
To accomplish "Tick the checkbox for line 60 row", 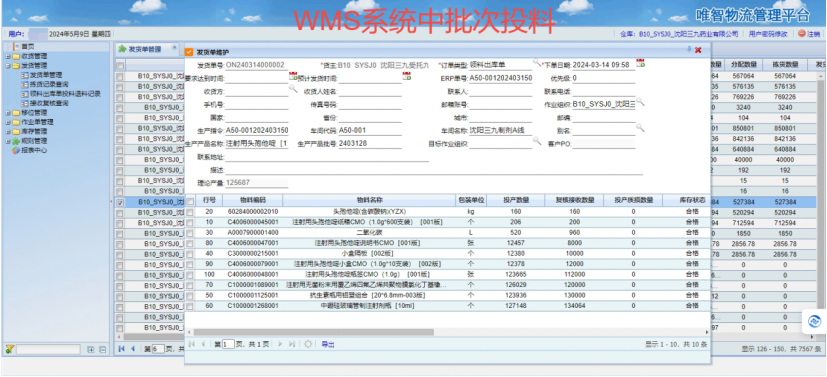I will [x=190, y=306].
